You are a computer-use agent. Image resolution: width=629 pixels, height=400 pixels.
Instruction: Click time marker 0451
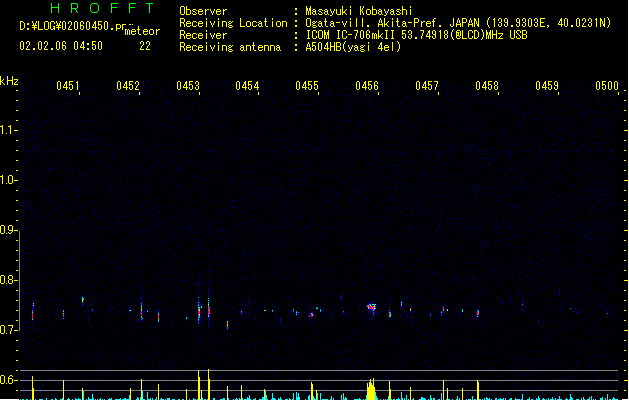(x=67, y=86)
